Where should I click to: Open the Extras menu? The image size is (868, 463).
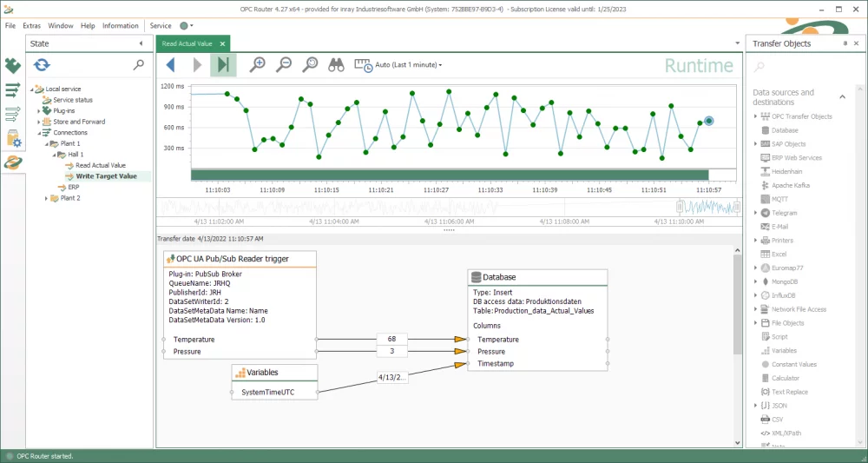click(31, 25)
